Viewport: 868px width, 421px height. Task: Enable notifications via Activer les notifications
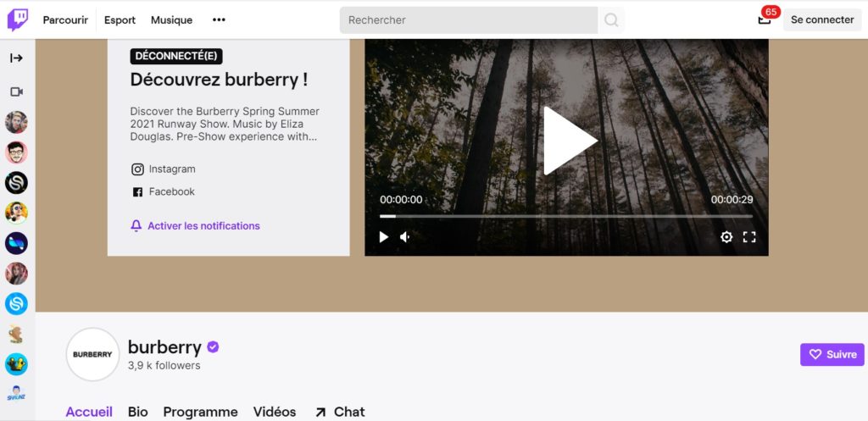[203, 226]
